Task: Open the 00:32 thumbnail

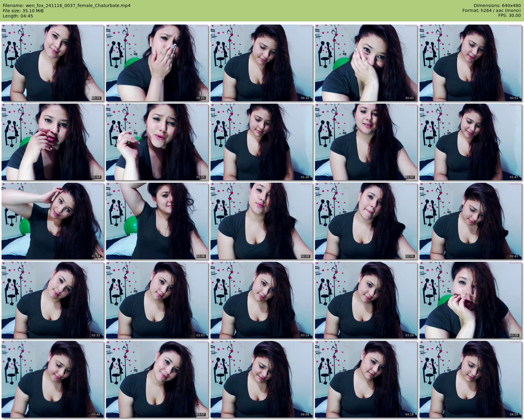Action: pos(262,63)
